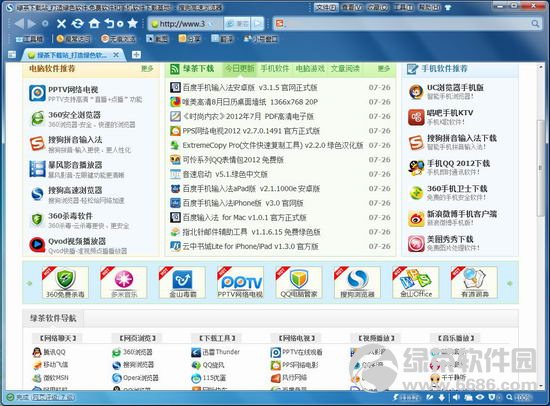Click the address bar URL field
Viewport: 550px width, 406px height.
[186, 24]
